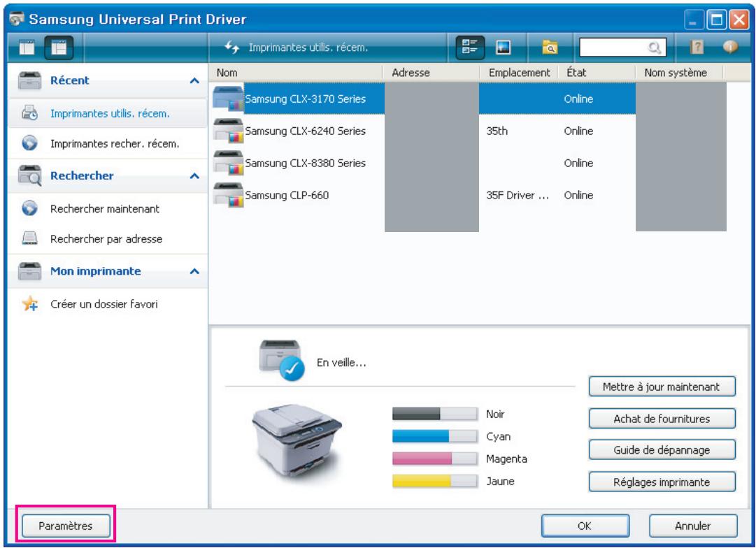Collapse the Mon imprimante section chevron

coord(194,271)
